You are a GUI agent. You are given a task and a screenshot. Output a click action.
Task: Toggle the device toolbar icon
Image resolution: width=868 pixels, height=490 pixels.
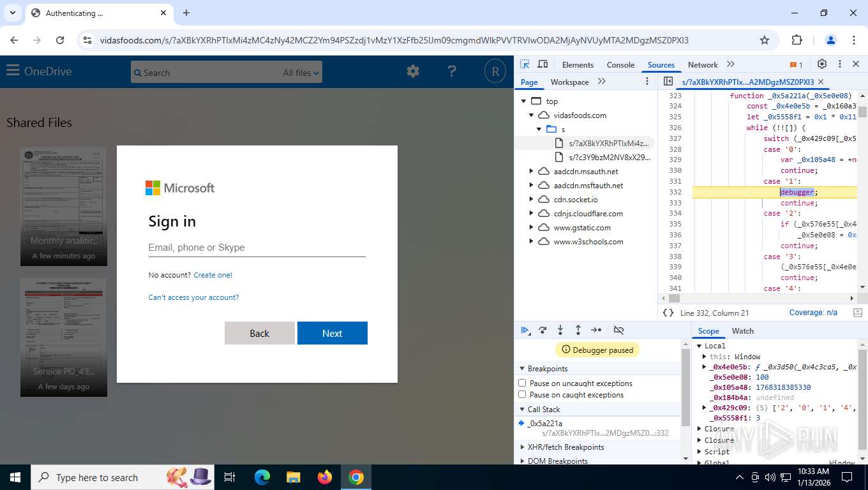[542, 64]
